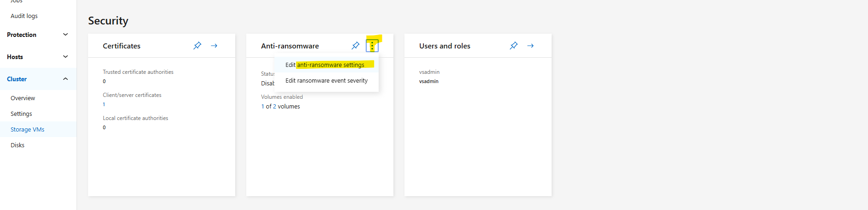Expand the Protection navigation section
868x210 pixels.
tap(38, 35)
